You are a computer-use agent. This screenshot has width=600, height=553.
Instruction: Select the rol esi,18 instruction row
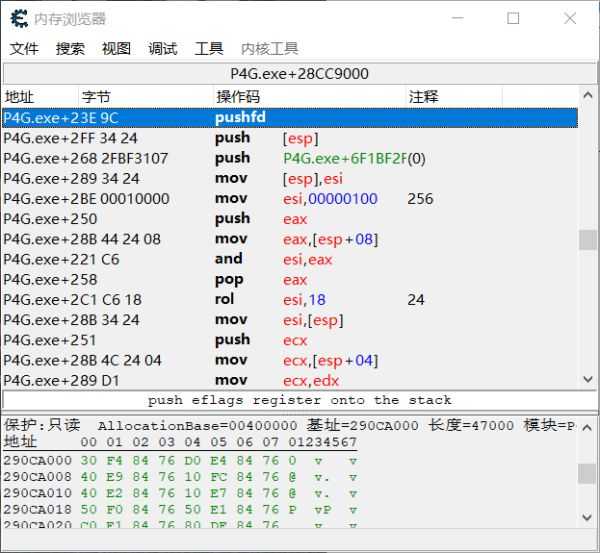tap(290, 300)
